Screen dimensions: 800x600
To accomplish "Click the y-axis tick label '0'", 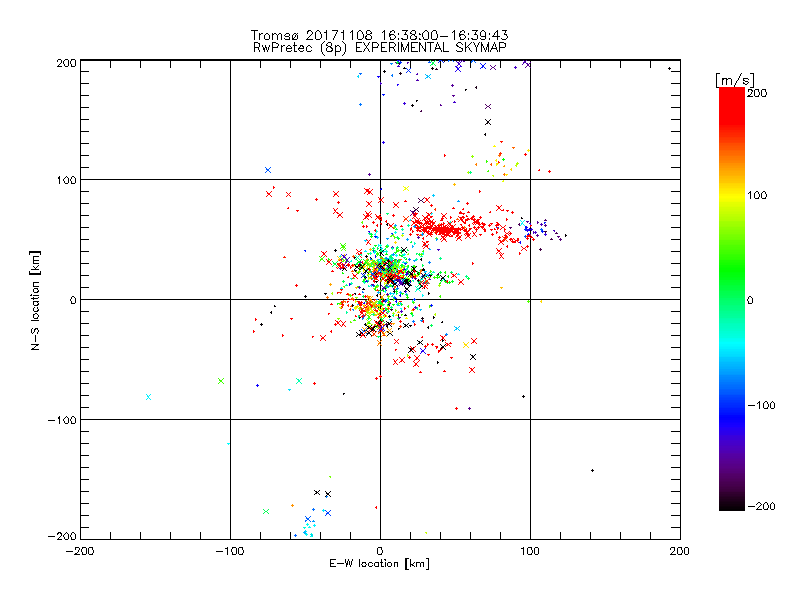I will point(73,300).
